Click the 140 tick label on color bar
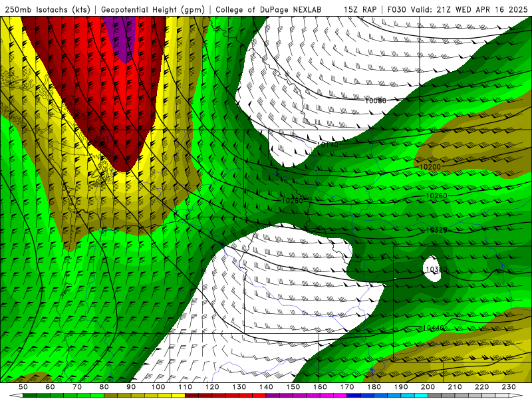Image resolution: width=532 pixels, height=399 pixels. tap(266, 387)
